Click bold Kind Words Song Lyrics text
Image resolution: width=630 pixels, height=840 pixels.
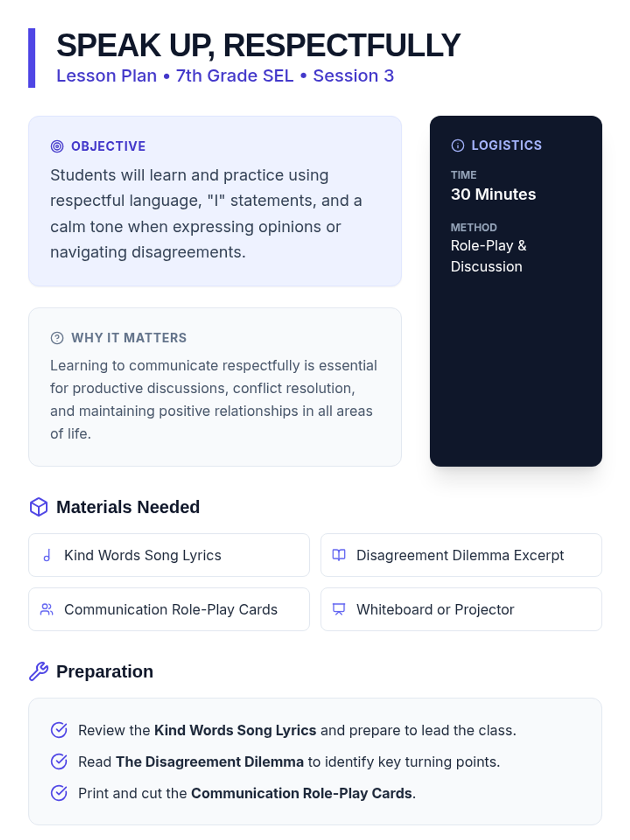tap(235, 730)
